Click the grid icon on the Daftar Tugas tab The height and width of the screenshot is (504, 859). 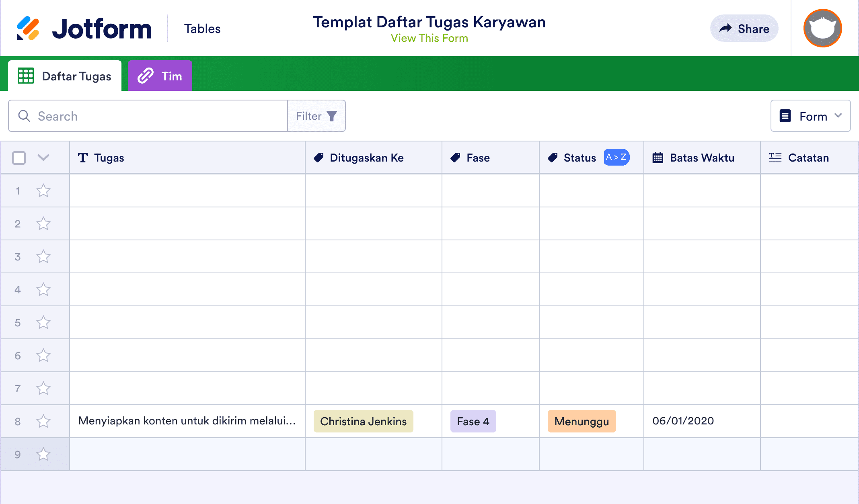[x=25, y=76]
